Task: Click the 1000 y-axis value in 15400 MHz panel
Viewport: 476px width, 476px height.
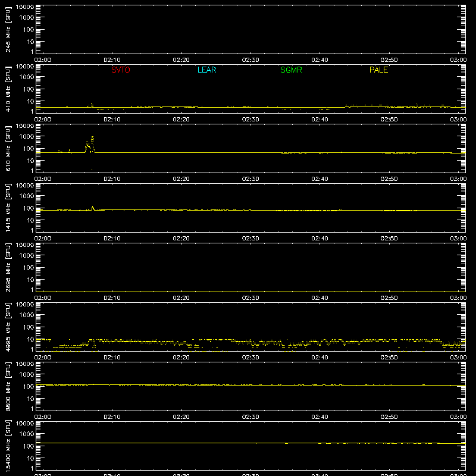Action: pyautogui.click(x=27, y=434)
